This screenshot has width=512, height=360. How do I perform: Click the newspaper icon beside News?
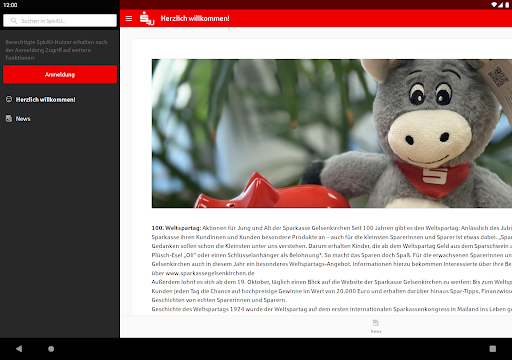coord(9,118)
